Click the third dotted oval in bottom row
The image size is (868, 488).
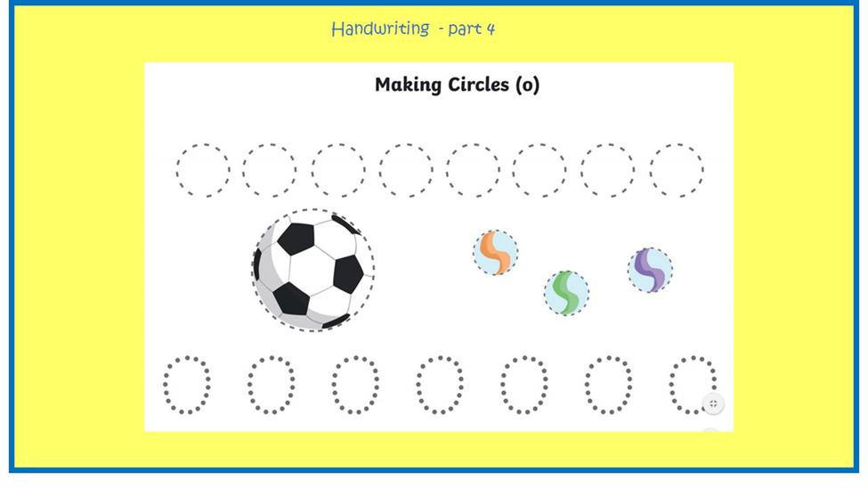click(x=355, y=385)
